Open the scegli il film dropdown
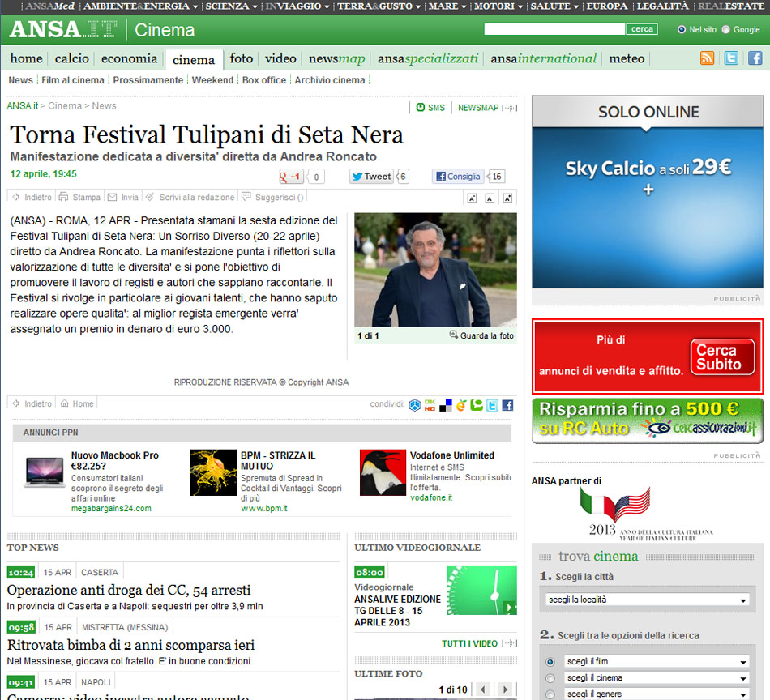 tap(657, 662)
